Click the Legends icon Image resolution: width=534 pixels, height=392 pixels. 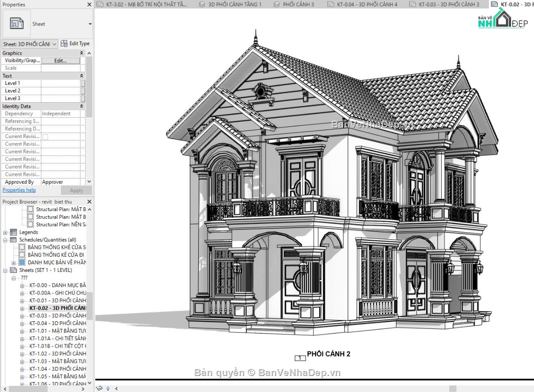pyautogui.click(x=14, y=232)
